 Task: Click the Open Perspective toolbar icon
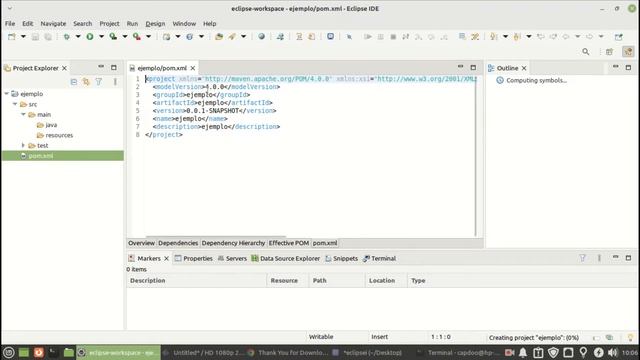[x=609, y=52]
